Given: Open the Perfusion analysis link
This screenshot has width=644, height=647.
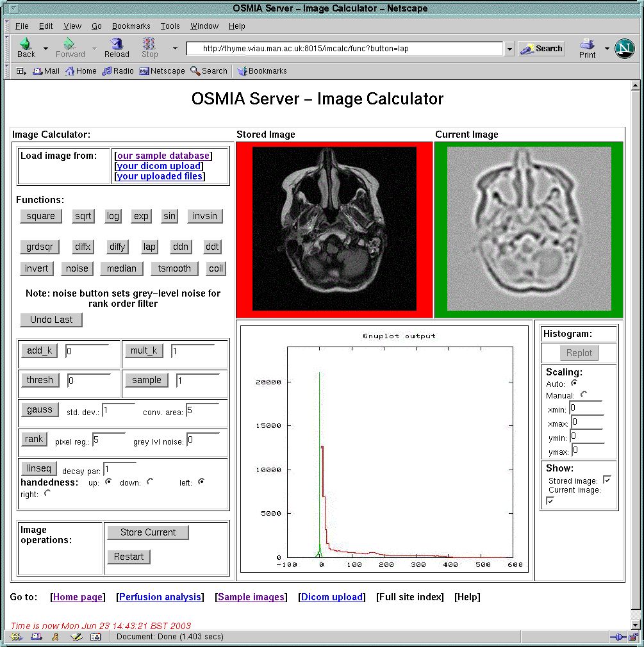Looking at the screenshot, I should coord(160,597).
